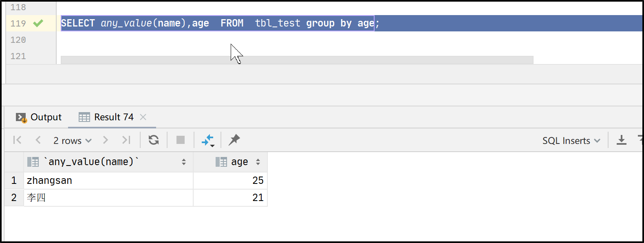Close the Result 74 tab

[143, 117]
